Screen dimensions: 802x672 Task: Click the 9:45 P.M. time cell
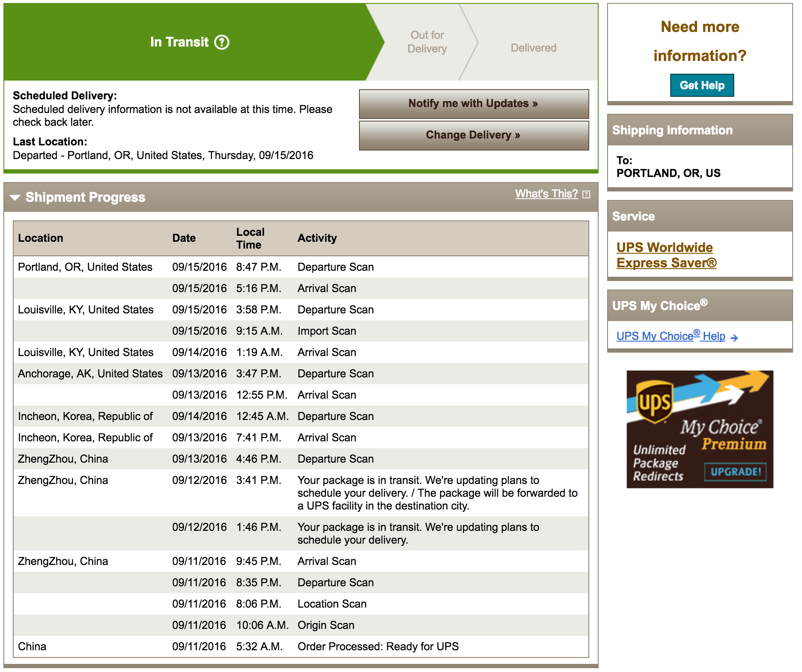click(x=258, y=561)
